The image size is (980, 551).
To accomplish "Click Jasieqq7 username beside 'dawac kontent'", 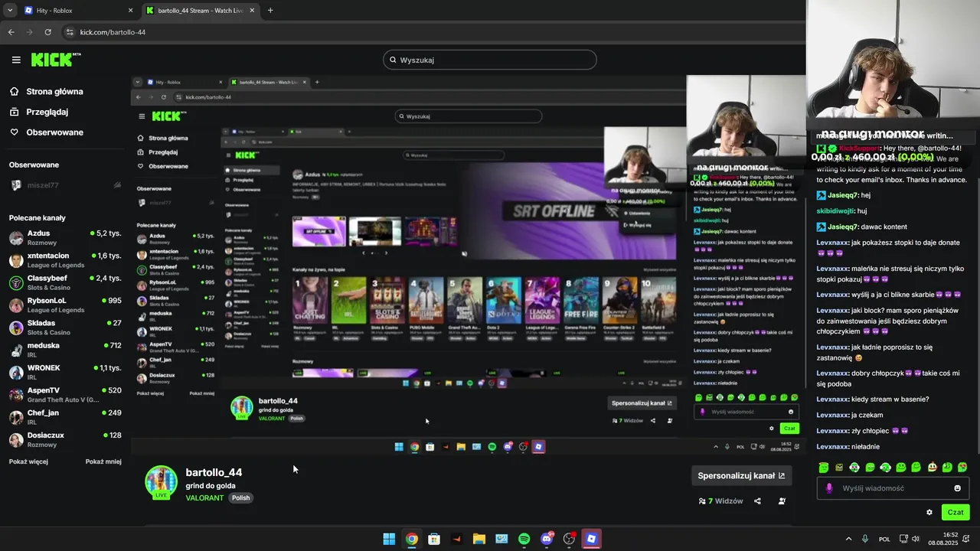I will coord(843,227).
